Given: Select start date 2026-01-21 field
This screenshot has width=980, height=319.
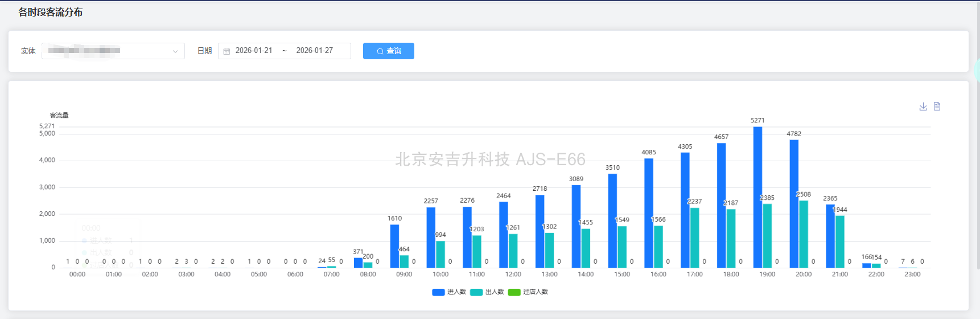Looking at the screenshot, I should point(254,51).
